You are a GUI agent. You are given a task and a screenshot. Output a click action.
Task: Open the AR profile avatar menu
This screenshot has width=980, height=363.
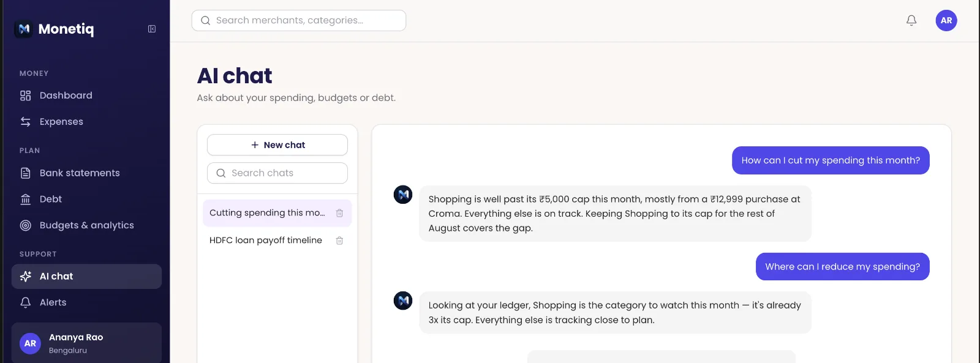pyautogui.click(x=946, y=20)
